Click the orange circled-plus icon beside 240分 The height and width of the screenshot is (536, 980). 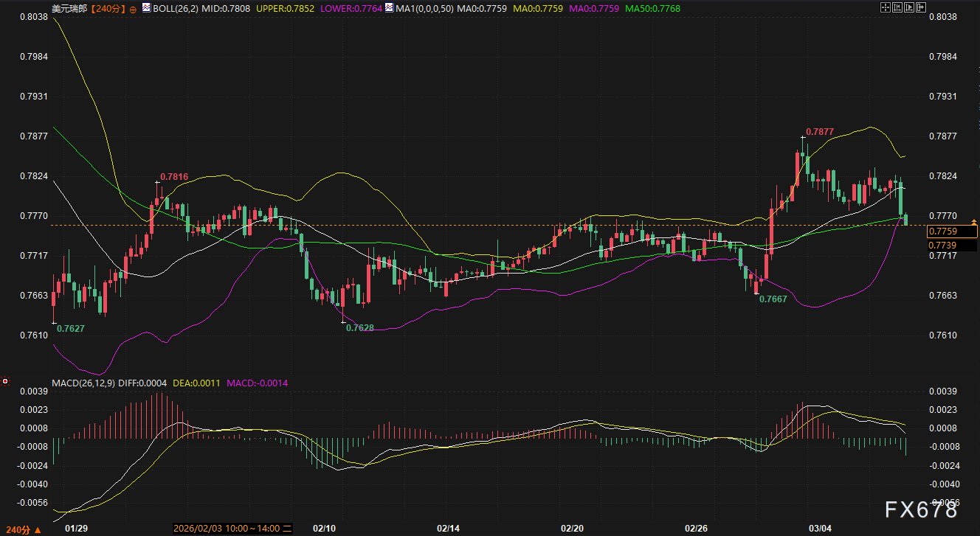131,9
